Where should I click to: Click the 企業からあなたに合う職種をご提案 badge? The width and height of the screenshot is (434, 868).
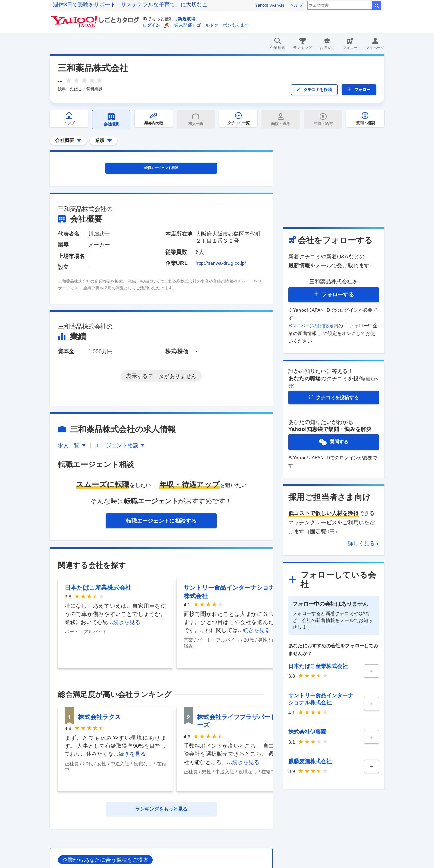105,860
